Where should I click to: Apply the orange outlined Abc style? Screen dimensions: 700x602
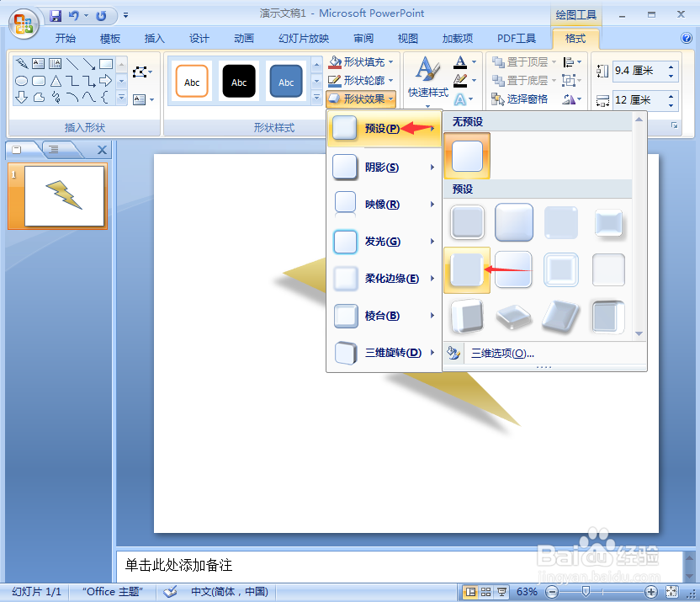pos(192,82)
